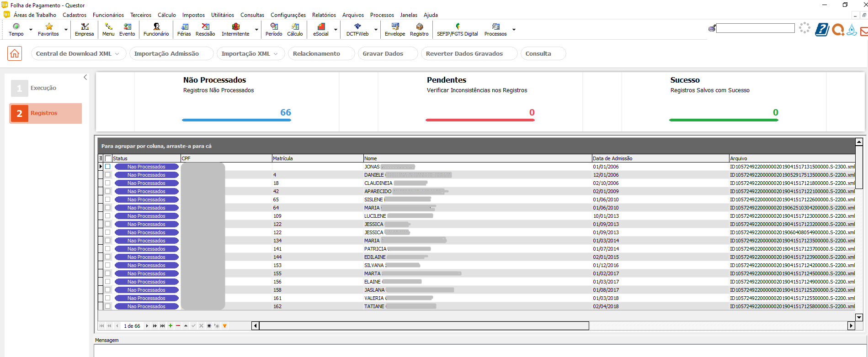Expand the eSocial dropdown arrow
This screenshot has height=357, width=868.
click(x=335, y=30)
